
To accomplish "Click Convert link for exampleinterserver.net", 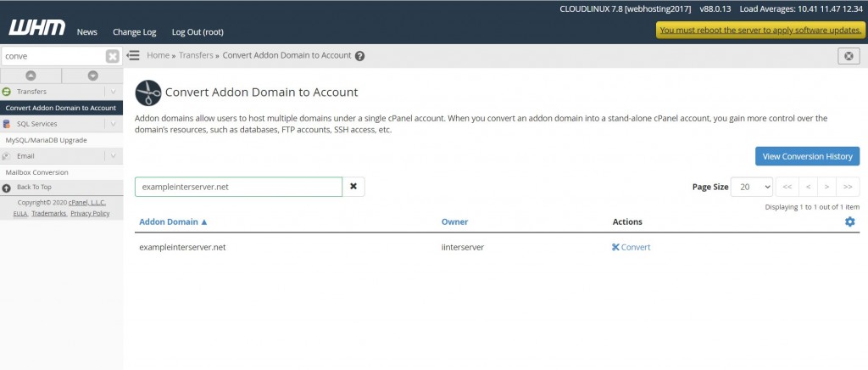I will pos(631,247).
